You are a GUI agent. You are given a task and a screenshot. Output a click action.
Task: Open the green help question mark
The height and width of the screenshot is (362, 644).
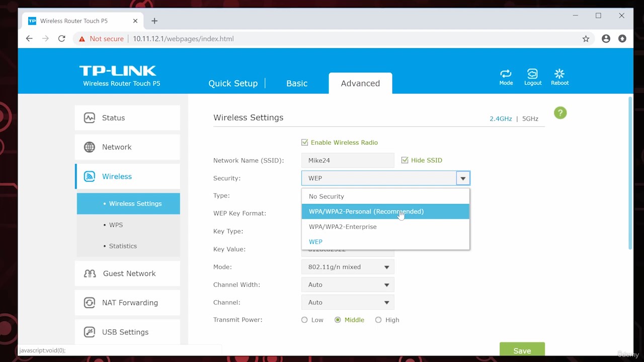(x=560, y=113)
